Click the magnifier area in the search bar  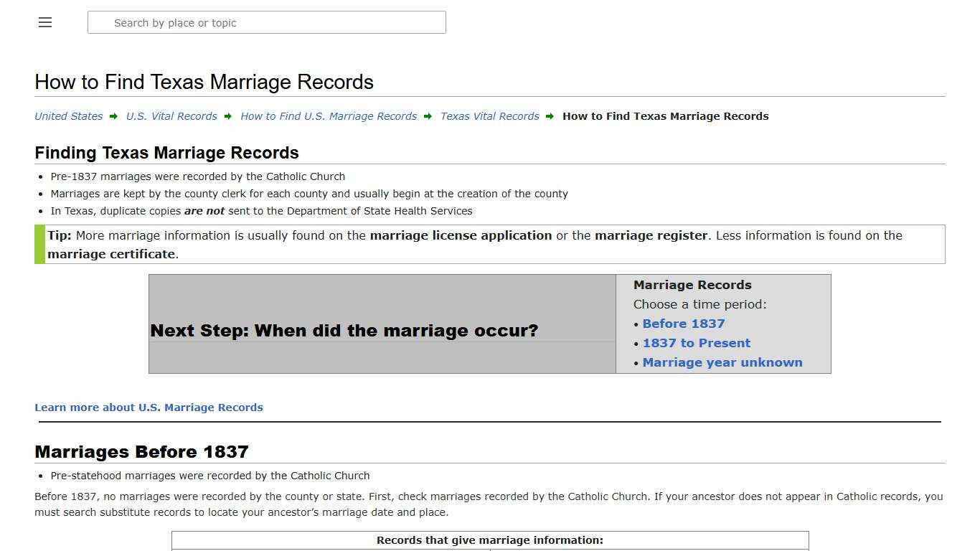(x=100, y=22)
